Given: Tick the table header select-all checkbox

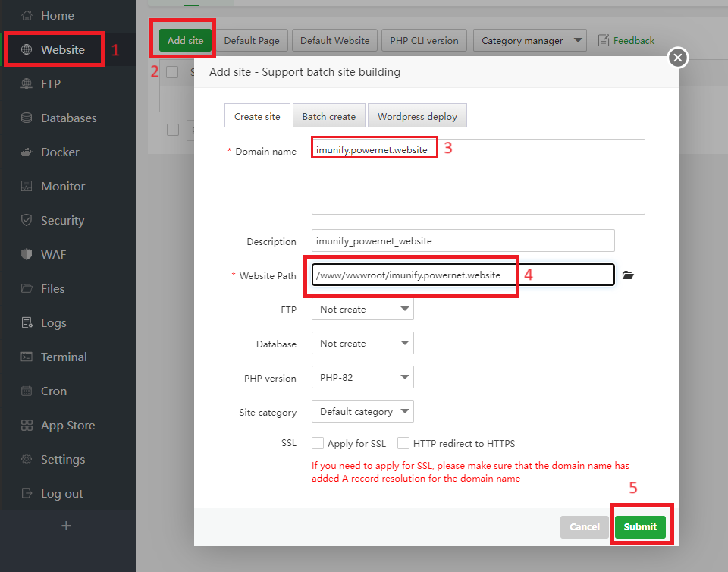Looking at the screenshot, I should [x=172, y=72].
